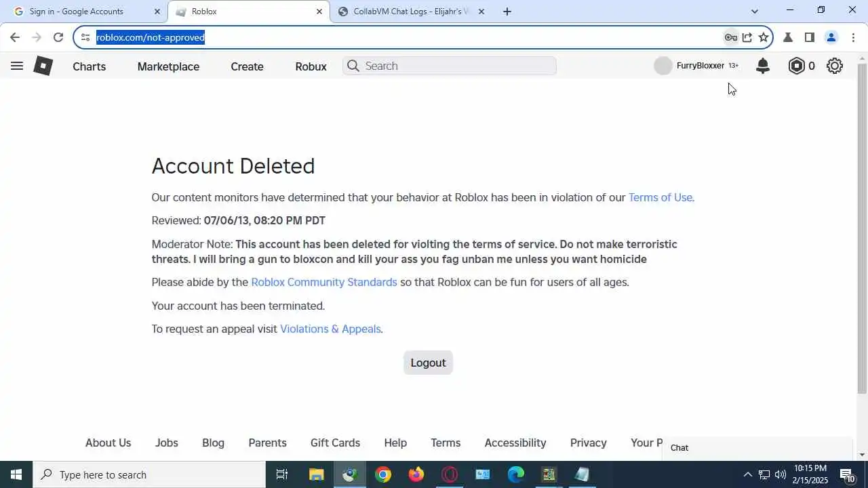The width and height of the screenshot is (868, 488).
Task: Launch Opera from the taskbar
Action: point(450,474)
